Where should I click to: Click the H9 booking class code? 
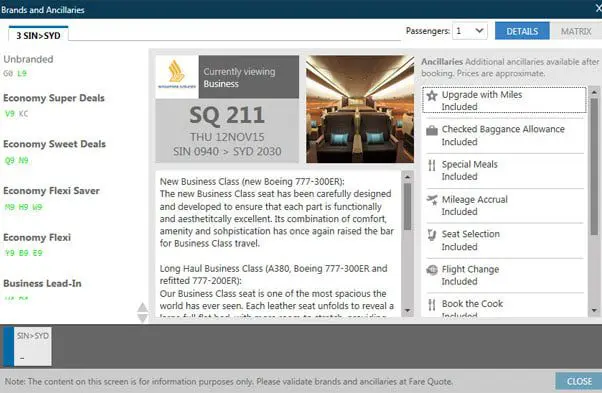click(x=23, y=207)
